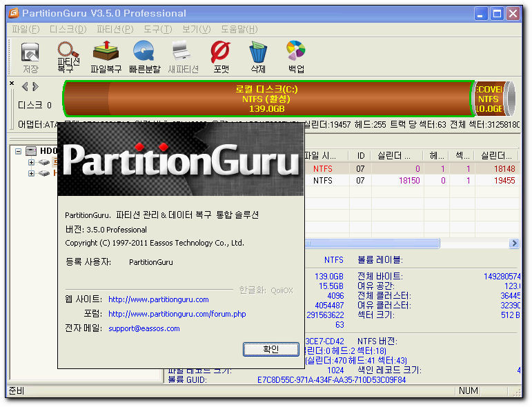Click the 등록 사용자 PartitionGuru value
Viewport: 532px width, 407px height.
(x=151, y=263)
